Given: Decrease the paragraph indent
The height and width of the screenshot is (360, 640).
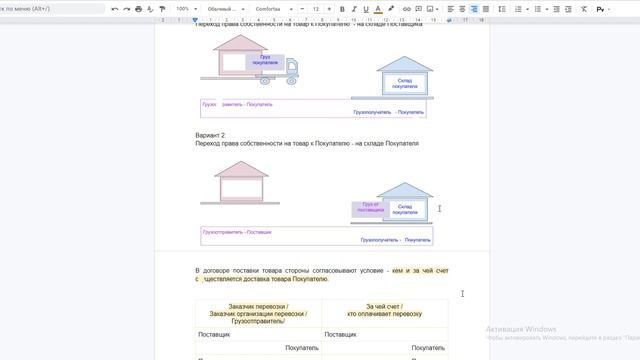Looking at the screenshot, I should pyautogui.click(x=556, y=9).
